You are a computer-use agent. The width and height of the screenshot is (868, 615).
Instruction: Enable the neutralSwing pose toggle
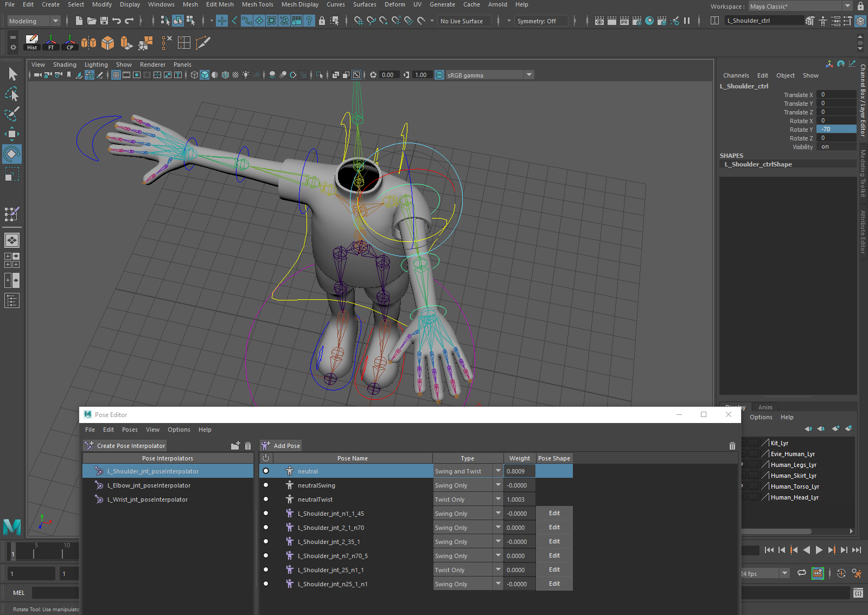click(266, 485)
